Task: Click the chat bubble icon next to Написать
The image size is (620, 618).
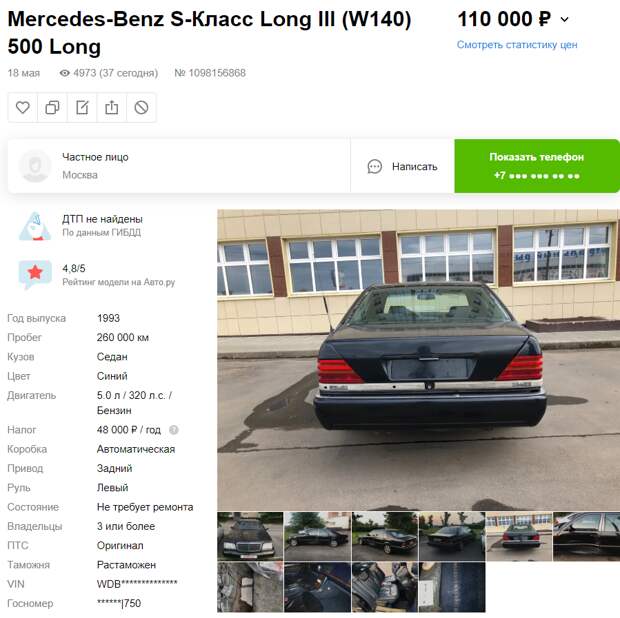Action: point(374,166)
